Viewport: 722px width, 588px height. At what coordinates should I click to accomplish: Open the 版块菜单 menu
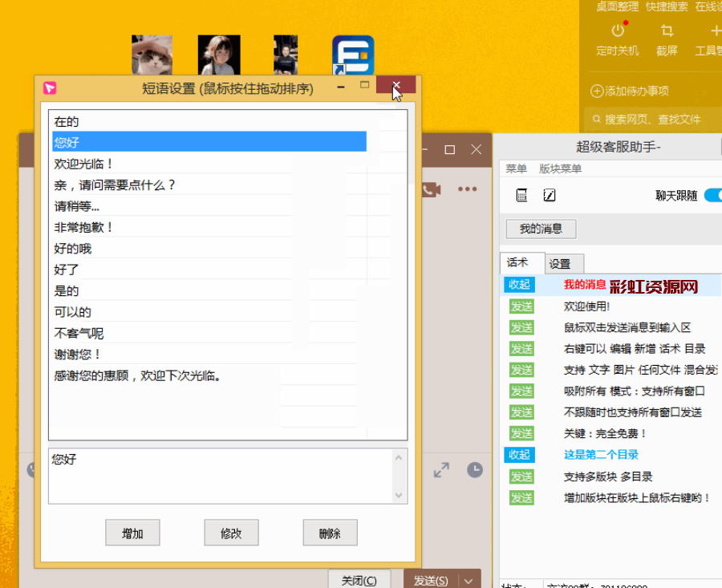tap(560, 169)
